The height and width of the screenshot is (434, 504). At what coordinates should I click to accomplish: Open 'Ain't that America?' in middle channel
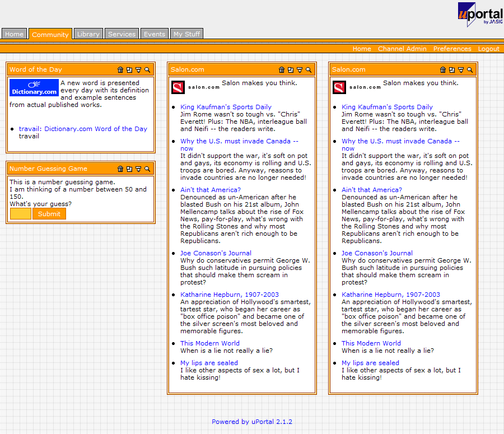(210, 190)
